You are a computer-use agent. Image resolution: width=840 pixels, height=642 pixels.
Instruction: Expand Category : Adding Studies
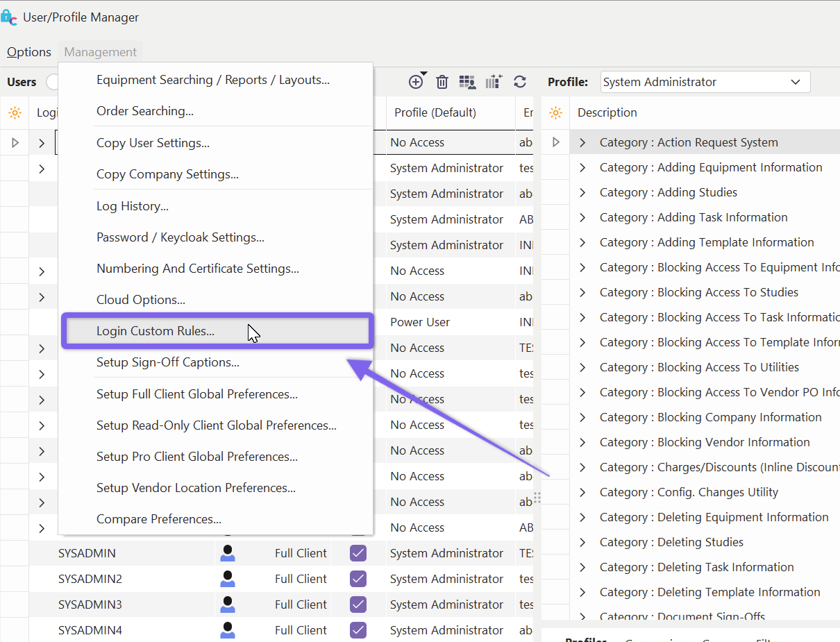(582, 192)
